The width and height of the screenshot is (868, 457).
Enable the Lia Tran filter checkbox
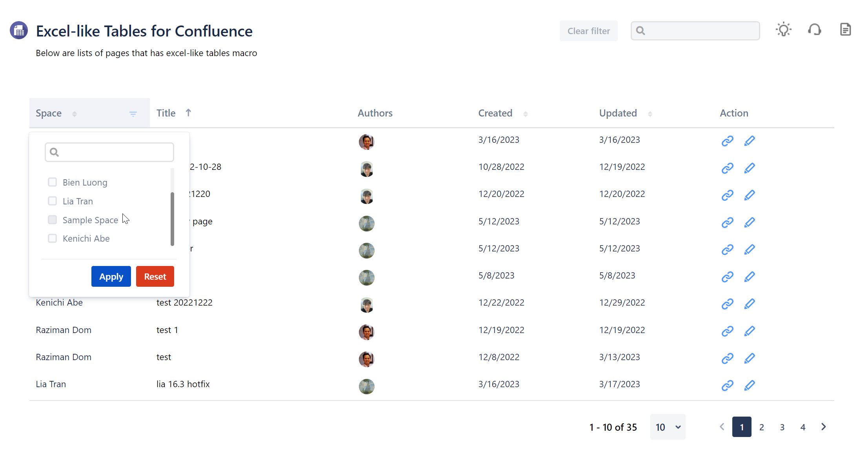pos(52,200)
